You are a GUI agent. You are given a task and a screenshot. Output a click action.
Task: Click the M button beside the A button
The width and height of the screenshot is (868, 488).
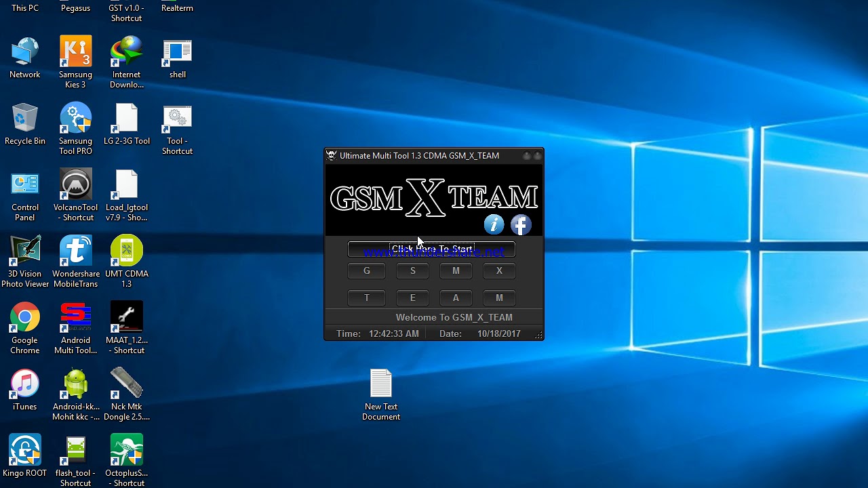(x=499, y=298)
